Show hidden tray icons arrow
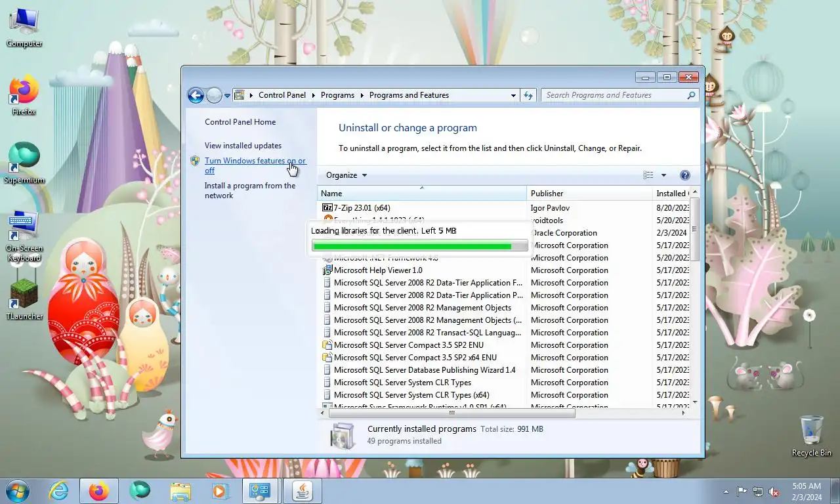 point(725,491)
